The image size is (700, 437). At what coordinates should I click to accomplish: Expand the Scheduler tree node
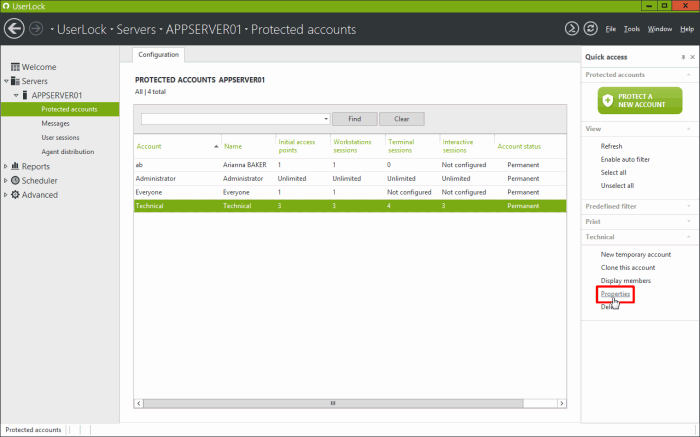point(6,181)
